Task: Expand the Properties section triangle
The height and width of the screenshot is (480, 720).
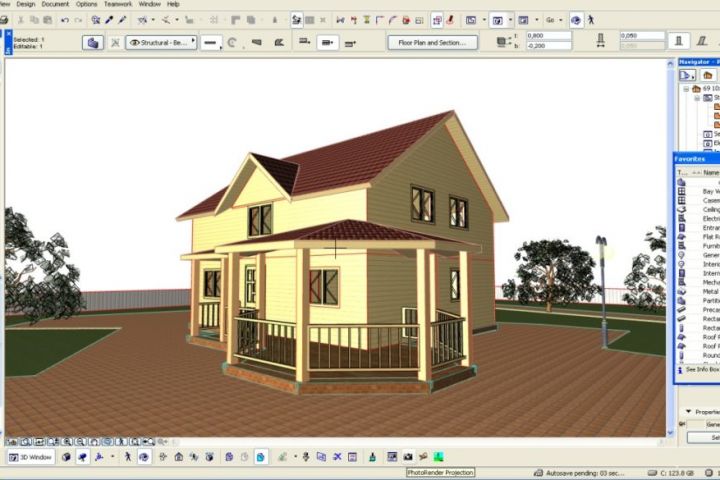Action: click(688, 412)
